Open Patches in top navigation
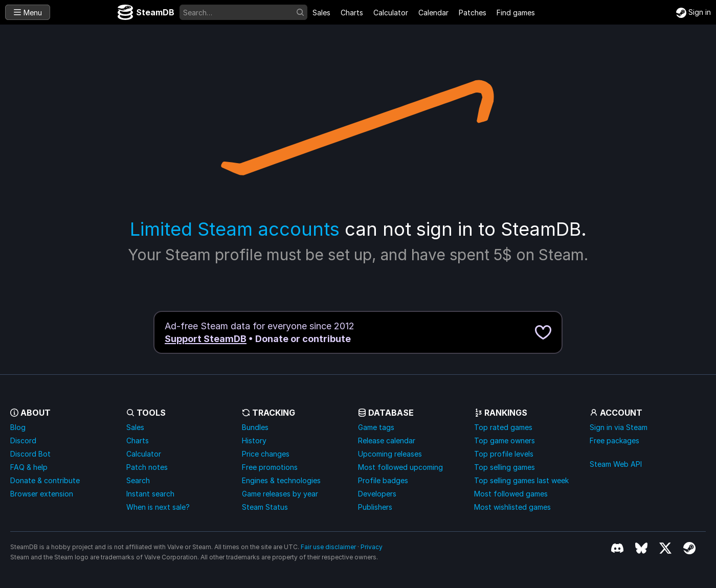This screenshot has width=716, height=588. pyautogui.click(x=473, y=13)
